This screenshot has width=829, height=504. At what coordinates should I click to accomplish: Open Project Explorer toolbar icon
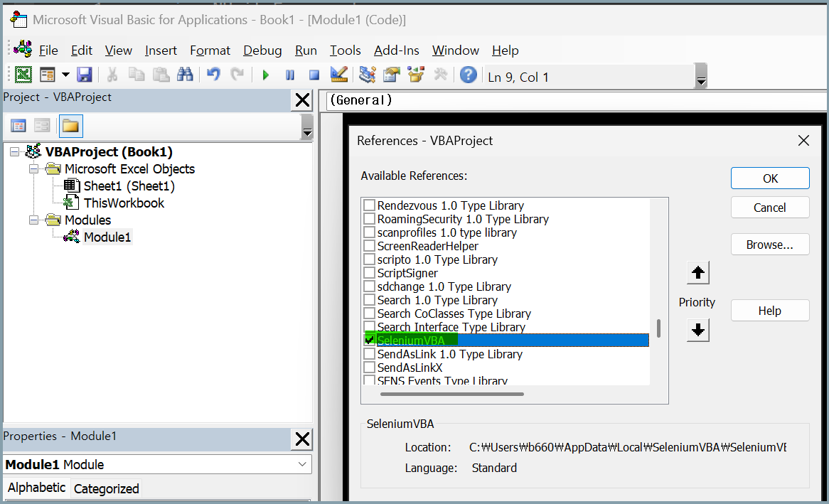(x=367, y=75)
